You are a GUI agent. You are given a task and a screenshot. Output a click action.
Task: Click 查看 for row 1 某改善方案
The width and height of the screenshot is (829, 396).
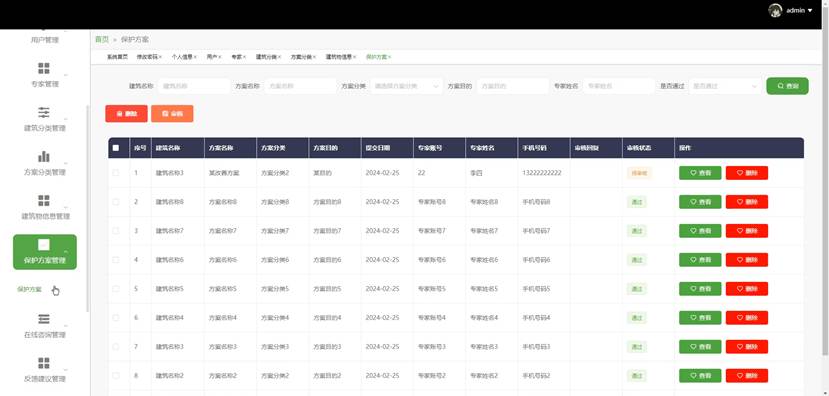click(x=700, y=173)
